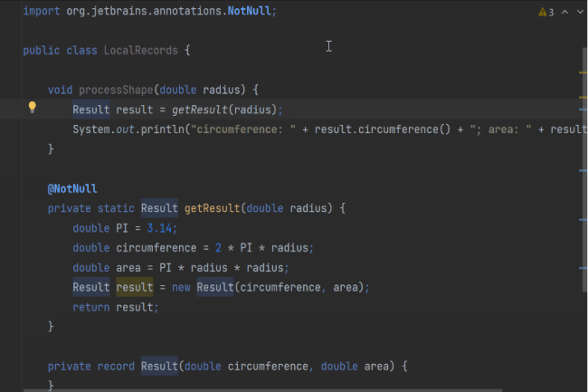The image size is (588, 392).
Task: Click the bottommost blue stripe in error gutter
Action: pyautogui.click(x=583, y=268)
